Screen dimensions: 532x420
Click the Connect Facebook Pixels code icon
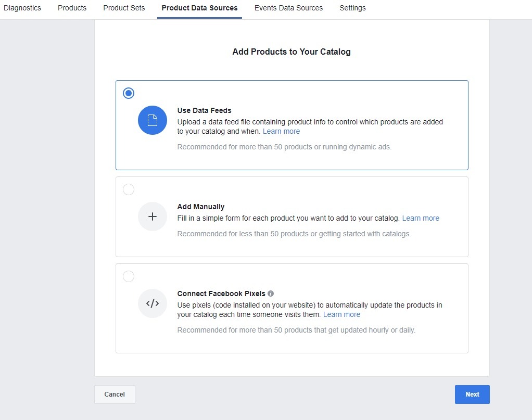click(153, 303)
